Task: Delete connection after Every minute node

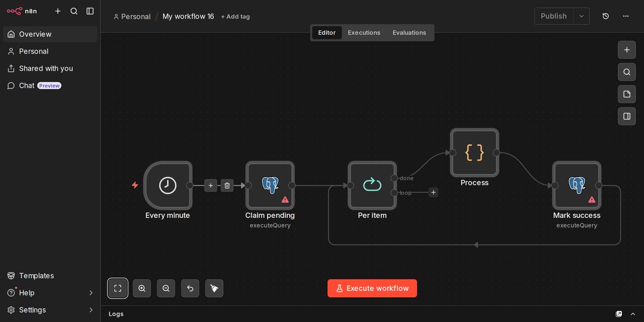Action: [x=227, y=186]
